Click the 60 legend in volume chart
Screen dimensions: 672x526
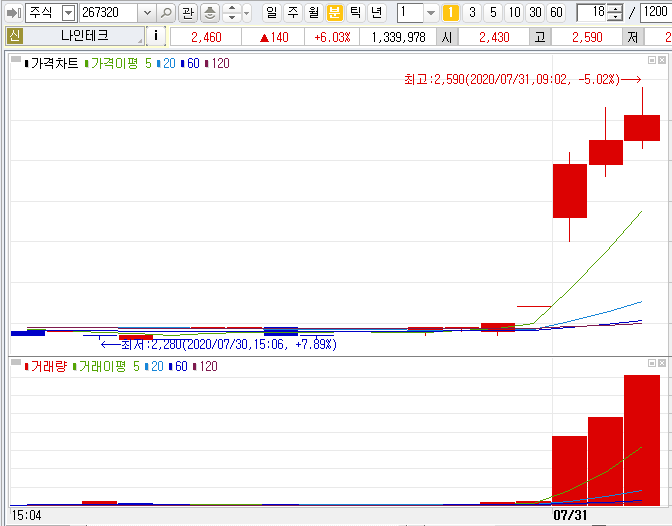tap(178, 366)
